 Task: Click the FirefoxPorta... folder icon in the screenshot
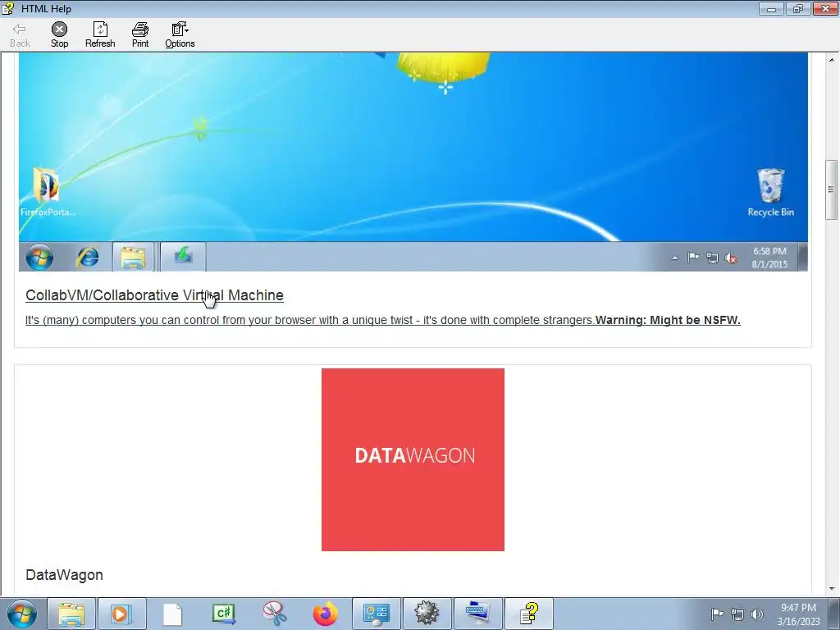(47, 192)
